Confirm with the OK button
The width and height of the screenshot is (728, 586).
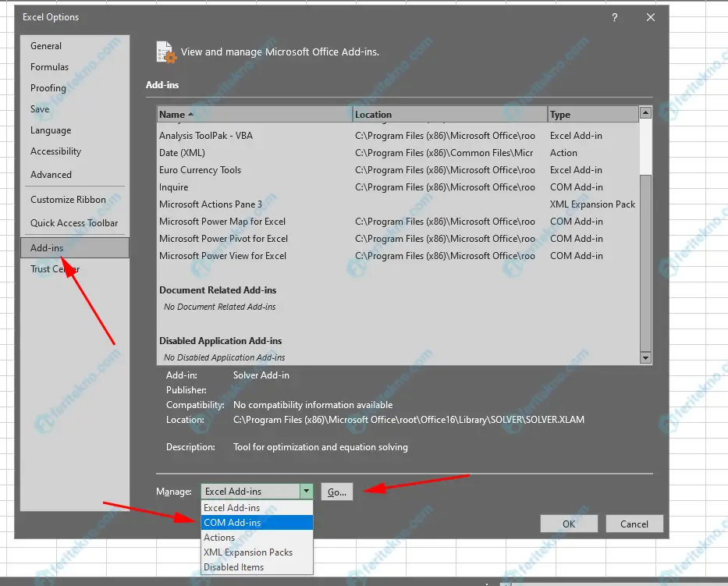click(569, 524)
